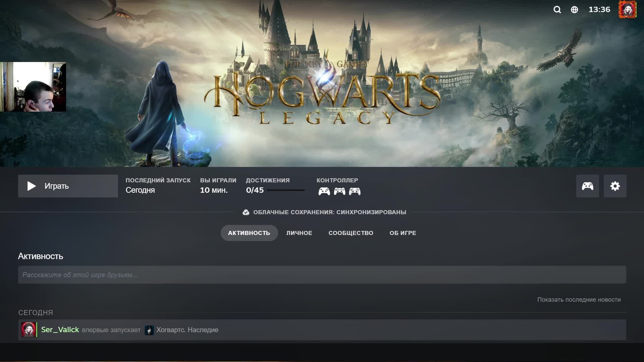The image size is (644, 362).
Task: Click the third controller support icon
Action: click(355, 191)
